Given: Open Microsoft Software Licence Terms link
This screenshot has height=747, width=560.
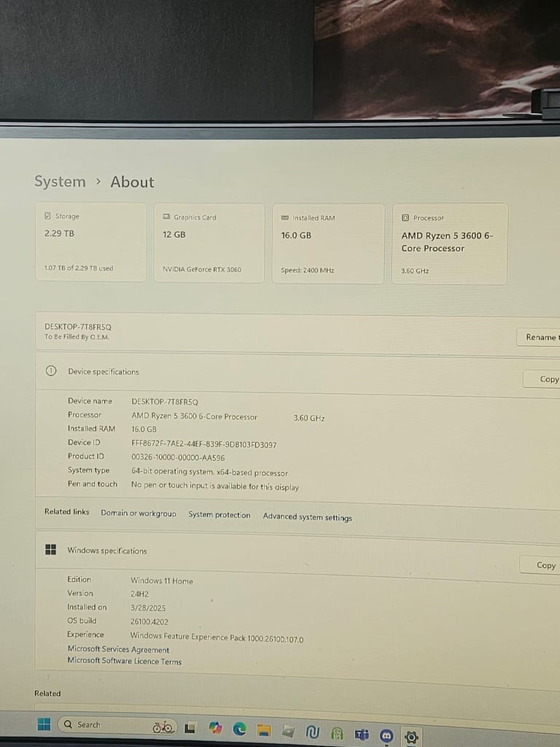Looking at the screenshot, I should click(124, 661).
